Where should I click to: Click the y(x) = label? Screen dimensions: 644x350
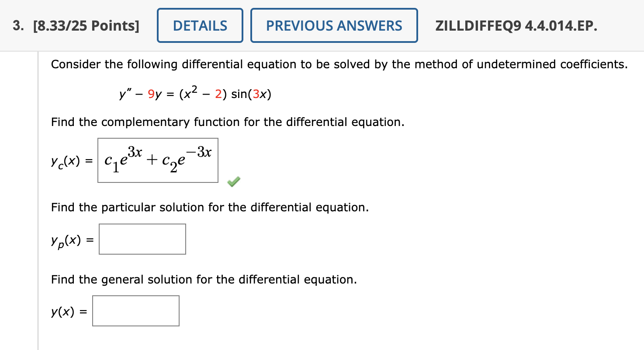[x=68, y=311]
